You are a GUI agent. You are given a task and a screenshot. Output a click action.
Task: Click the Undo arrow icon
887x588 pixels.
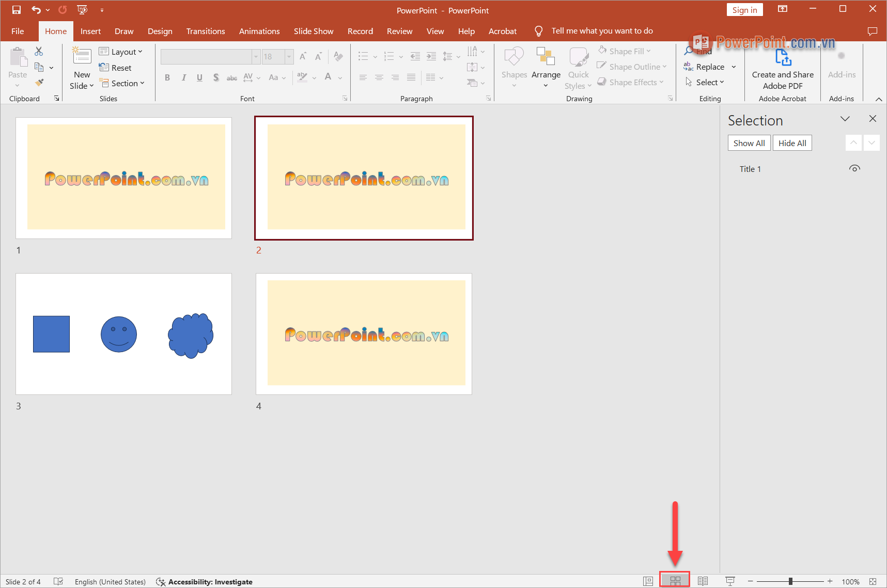tap(36, 10)
